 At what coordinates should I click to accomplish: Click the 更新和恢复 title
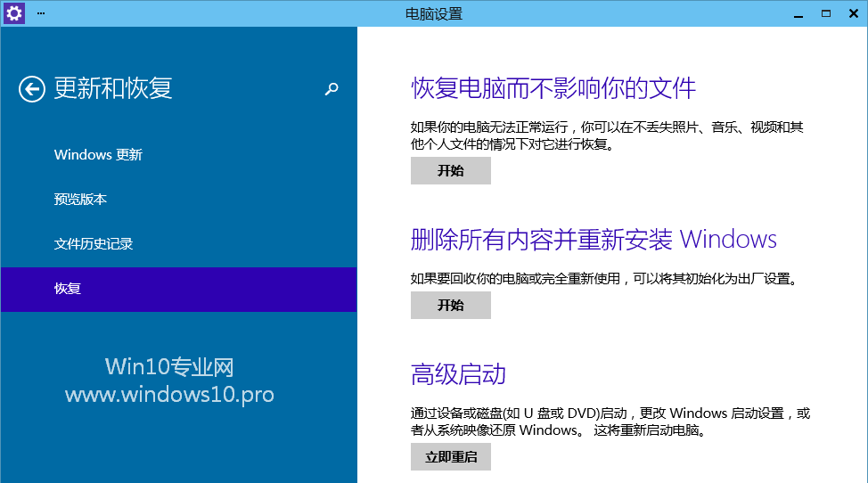113,88
